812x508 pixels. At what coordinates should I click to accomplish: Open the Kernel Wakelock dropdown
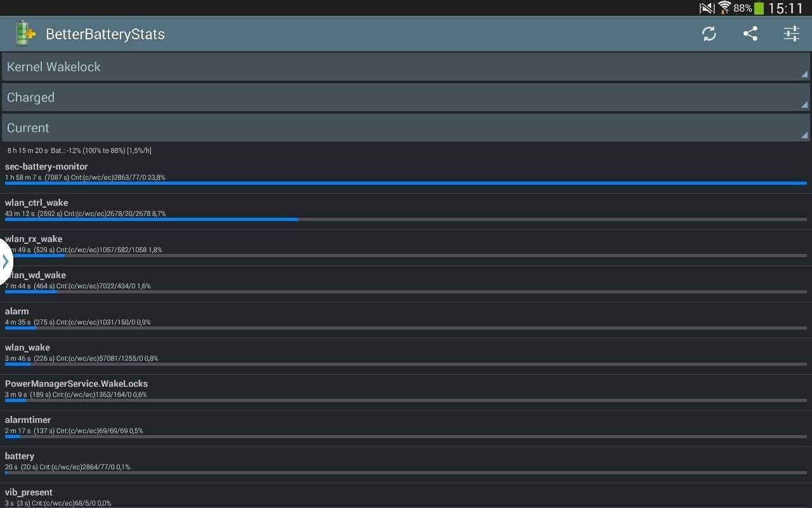pos(406,67)
